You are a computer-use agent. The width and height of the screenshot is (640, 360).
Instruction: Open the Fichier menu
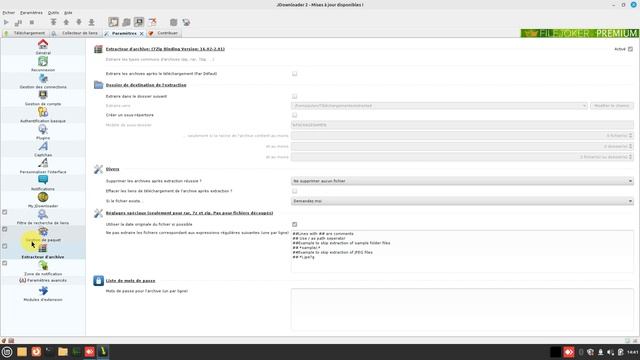pos(9,13)
